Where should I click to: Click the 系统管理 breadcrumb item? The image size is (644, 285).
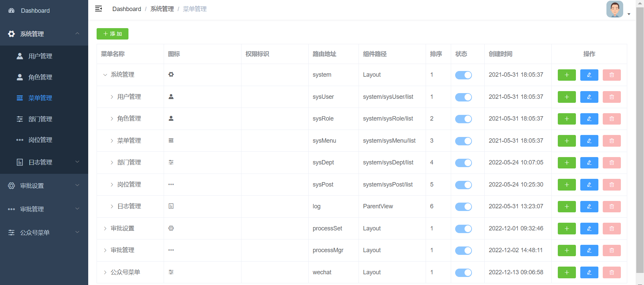[162, 9]
